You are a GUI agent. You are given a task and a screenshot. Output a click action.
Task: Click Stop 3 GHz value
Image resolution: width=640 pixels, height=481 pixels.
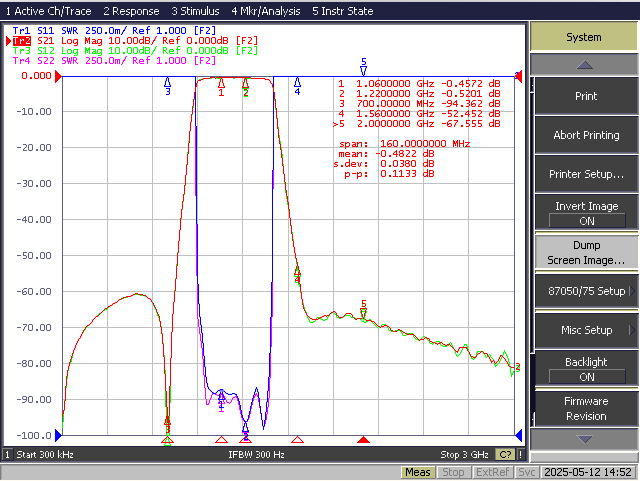[464, 454]
